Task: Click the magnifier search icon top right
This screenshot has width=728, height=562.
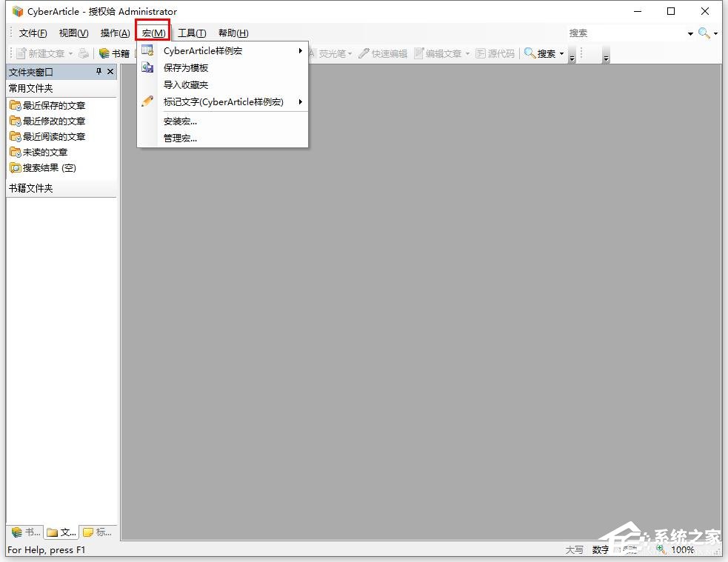Action: pos(704,33)
